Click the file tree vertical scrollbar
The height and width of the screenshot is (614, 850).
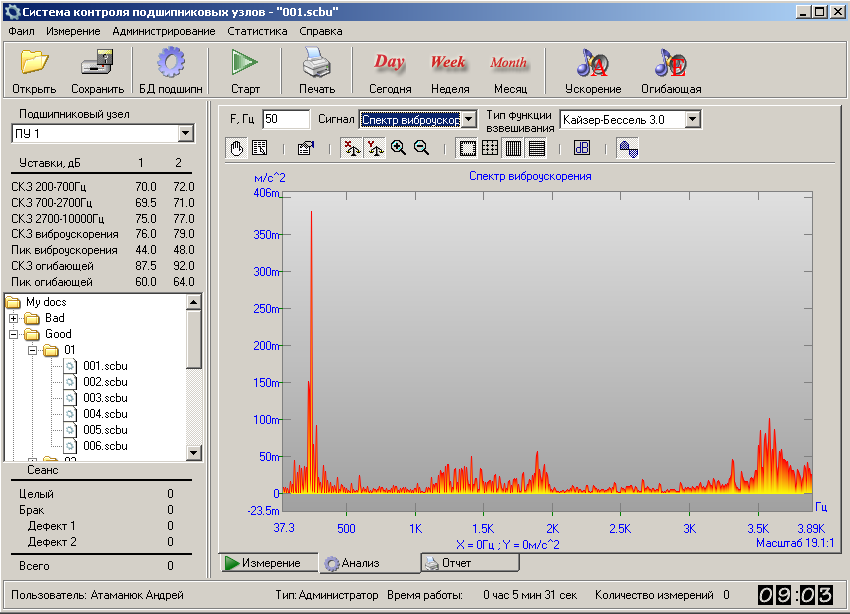(194, 400)
